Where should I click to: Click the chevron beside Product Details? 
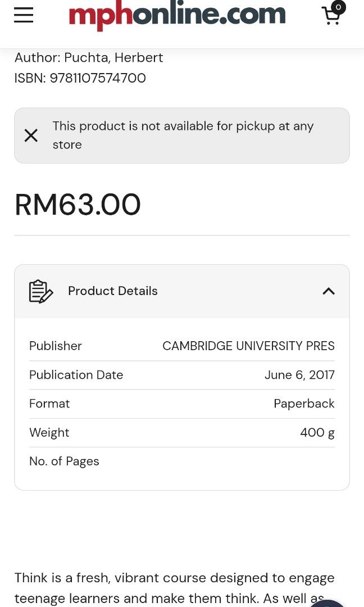coord(328,291)
